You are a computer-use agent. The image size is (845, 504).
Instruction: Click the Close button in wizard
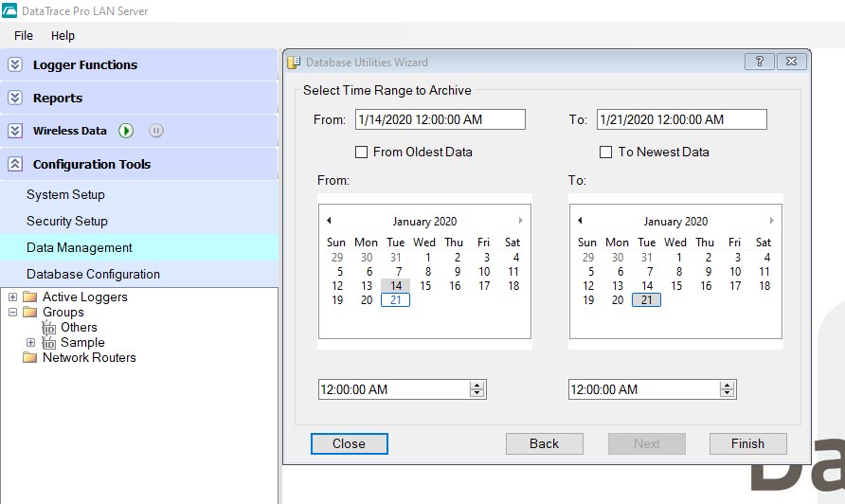point(350,443)
